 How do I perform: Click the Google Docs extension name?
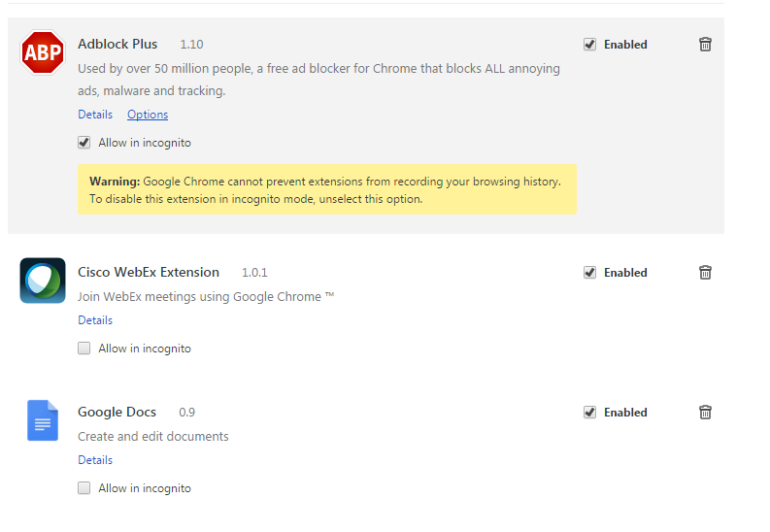(x=117, y=413)
